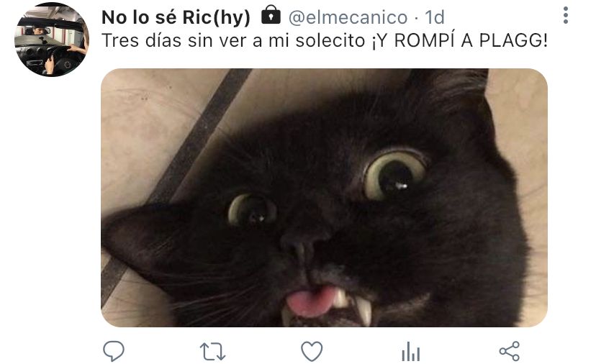Viewport: 596px width, 364px height.
Task: Open the @elmecanico handle link
Action: (348, 17)
